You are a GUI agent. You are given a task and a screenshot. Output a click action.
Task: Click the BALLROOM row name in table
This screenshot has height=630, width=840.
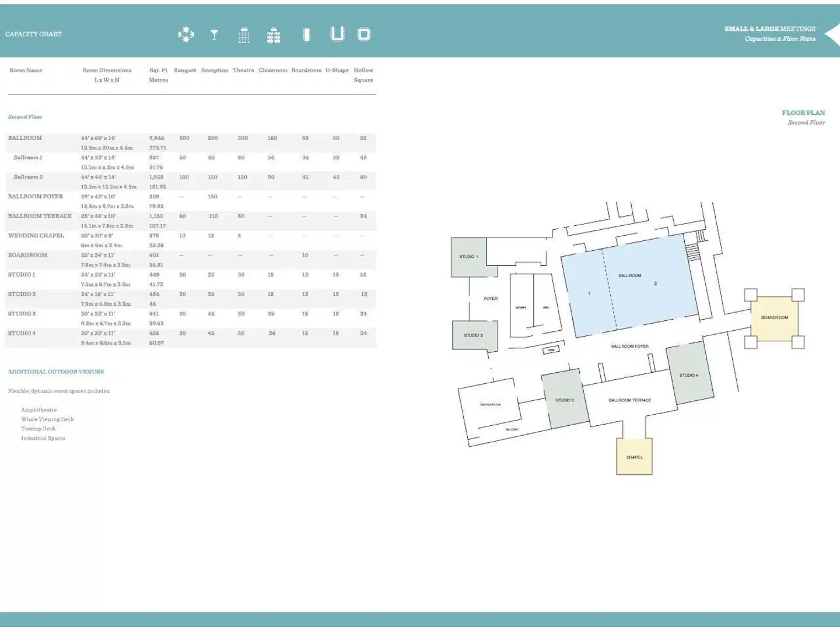click(x=25, y=138)
